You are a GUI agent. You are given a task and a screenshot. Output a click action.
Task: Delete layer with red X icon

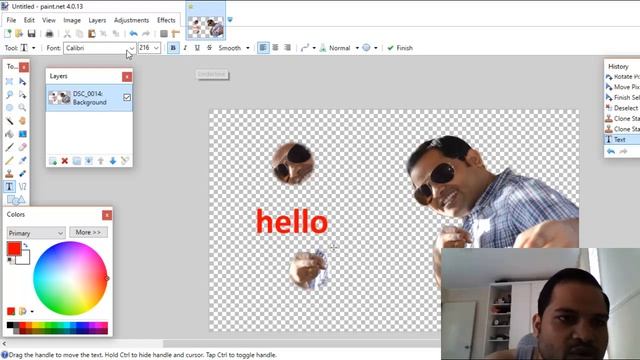pyautogui.click(x=64, y=161)
